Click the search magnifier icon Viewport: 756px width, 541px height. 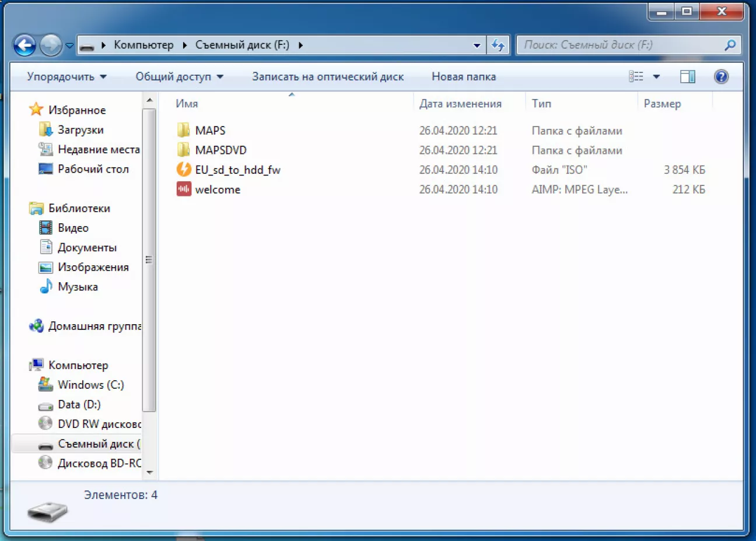(x=730, y=45)
